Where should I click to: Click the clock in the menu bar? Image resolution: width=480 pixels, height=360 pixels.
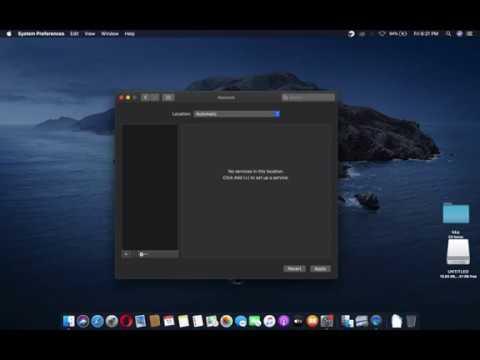426,34
